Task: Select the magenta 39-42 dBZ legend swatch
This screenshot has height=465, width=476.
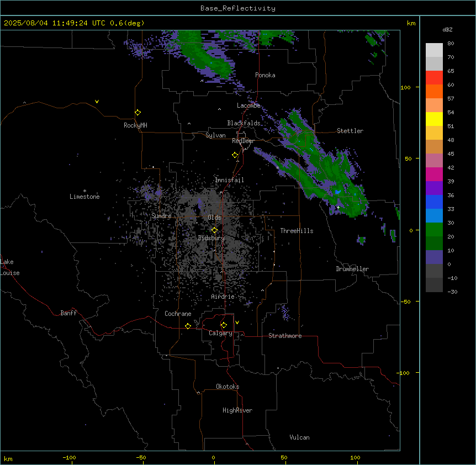Action: click(434, 174)
